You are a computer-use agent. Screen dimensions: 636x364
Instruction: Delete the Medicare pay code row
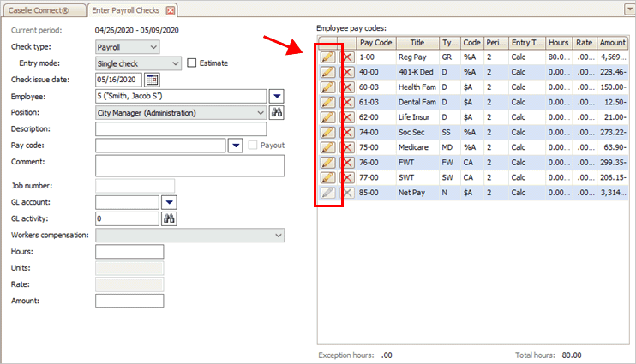point(347,147)
